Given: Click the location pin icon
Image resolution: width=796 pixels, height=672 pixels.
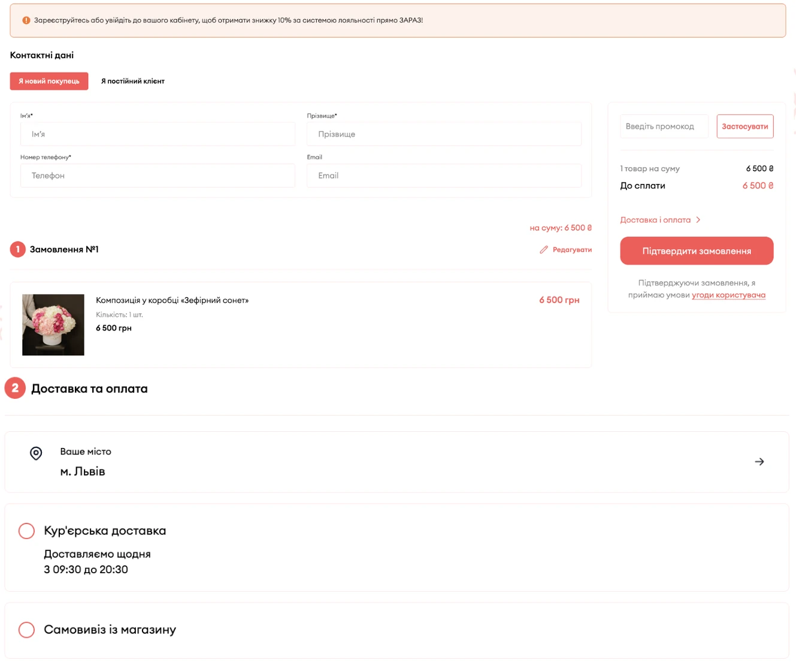Looking at the screenshot, I should [36, 453].
